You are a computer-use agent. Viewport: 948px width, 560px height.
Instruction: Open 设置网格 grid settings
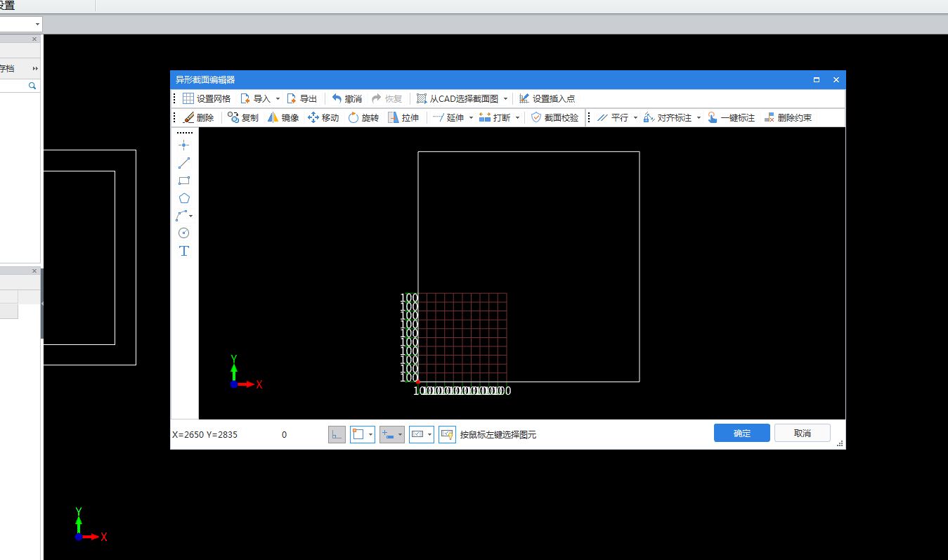point(207,98)
